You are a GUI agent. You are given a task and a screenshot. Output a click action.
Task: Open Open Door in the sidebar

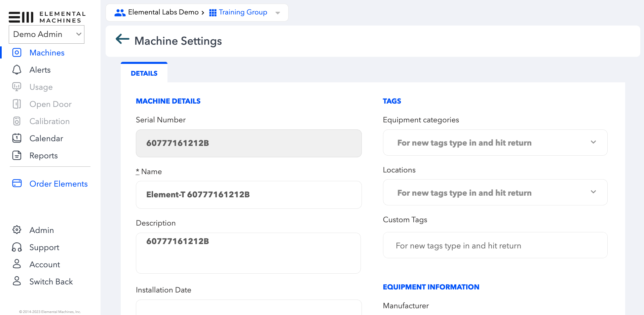tap(50, 104)
